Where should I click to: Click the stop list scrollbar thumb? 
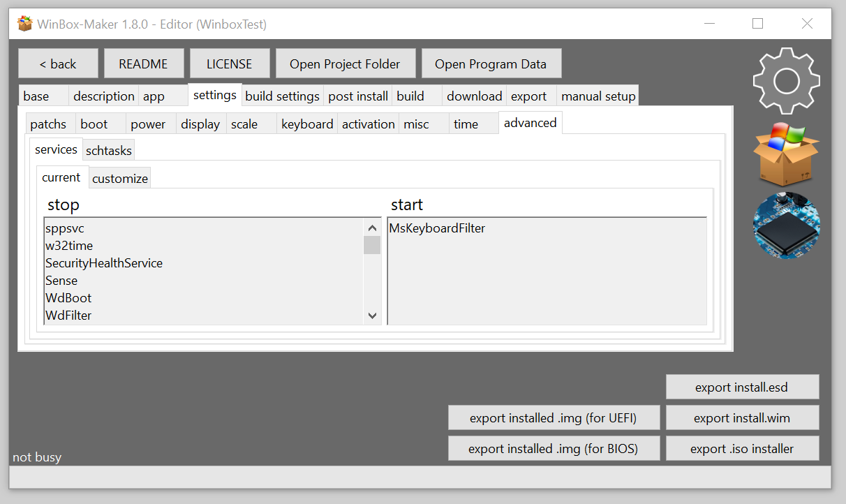(x=372, y=245)
